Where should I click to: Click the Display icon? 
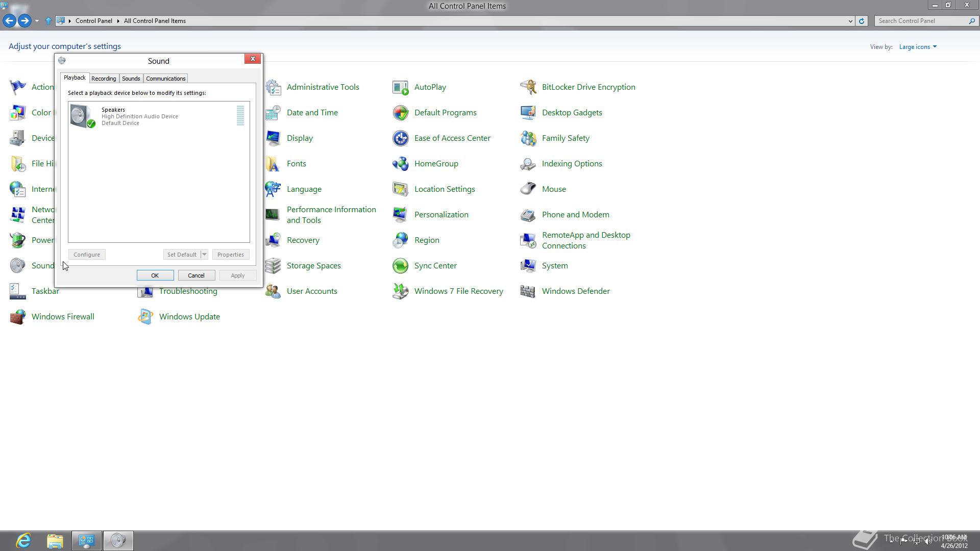point(273,138)
